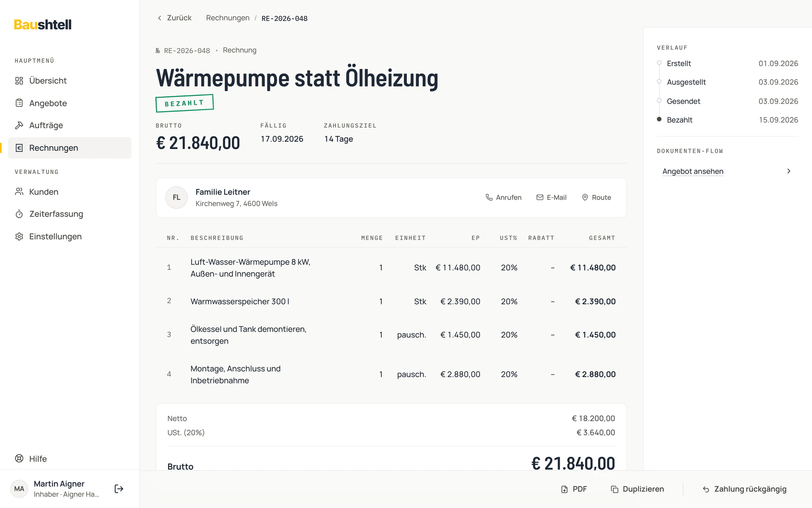Open the Angebote menu item
Image resolution: width=812 pixels, height=508 pixels.
(x=70, y=103)
